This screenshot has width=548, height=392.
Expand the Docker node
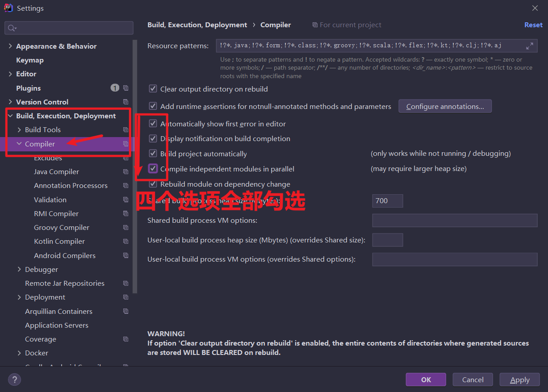(19, 353)
